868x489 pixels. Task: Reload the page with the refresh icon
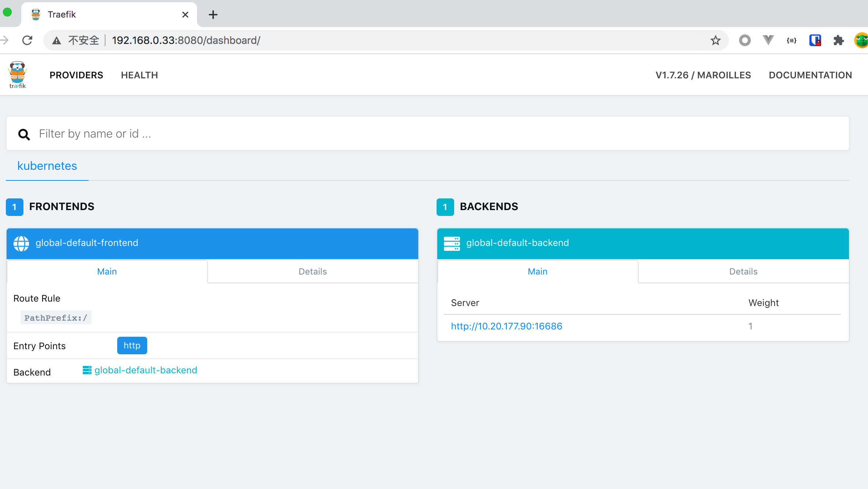click(27, 40)
